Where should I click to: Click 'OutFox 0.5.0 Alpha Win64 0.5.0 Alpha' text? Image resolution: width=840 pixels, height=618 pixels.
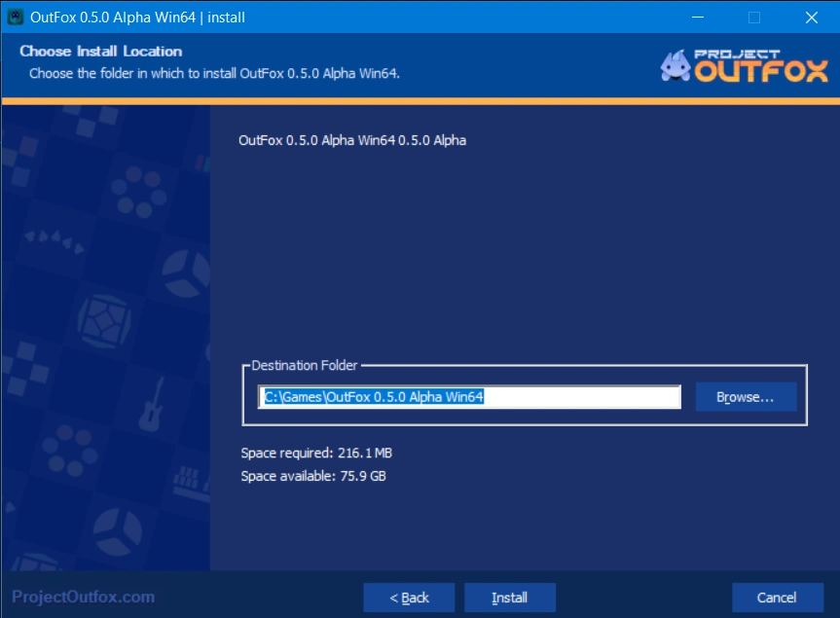tap(352, 140)
